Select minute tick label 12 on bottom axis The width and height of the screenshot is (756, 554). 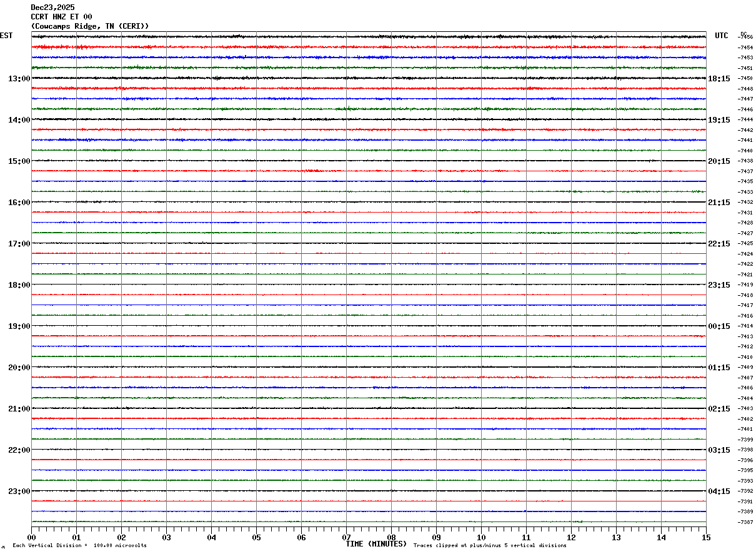[x=571, y=538]
